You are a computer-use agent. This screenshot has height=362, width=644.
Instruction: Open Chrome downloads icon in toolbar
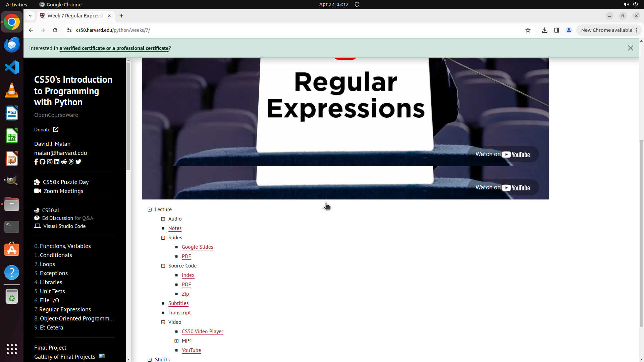tap(544, 30)
